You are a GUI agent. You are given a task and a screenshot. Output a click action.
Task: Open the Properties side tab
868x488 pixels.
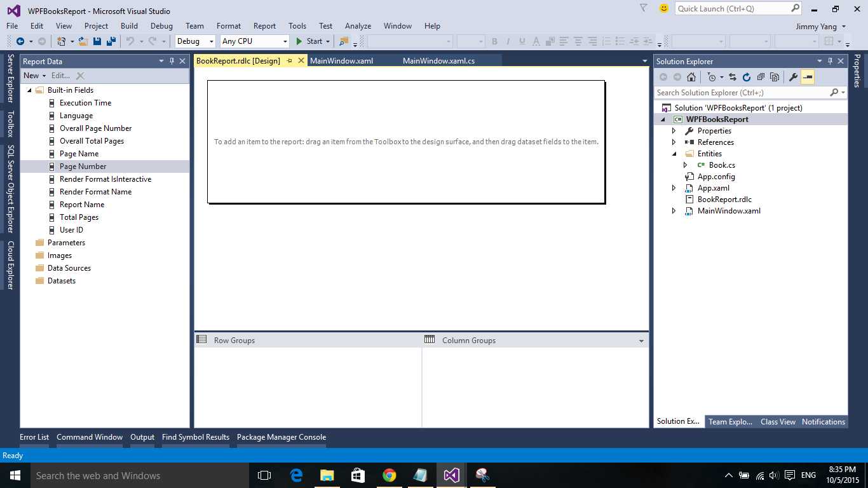pyautogui.click(x=857, y=71)
